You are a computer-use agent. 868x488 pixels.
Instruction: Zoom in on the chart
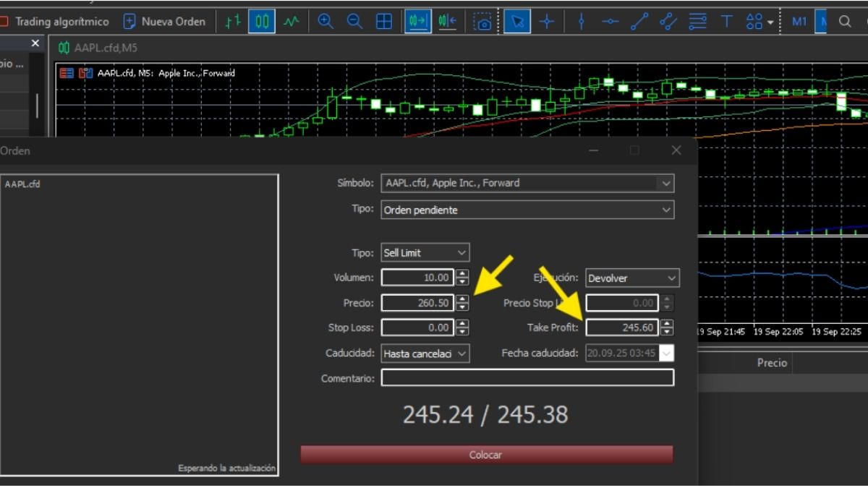325,22
